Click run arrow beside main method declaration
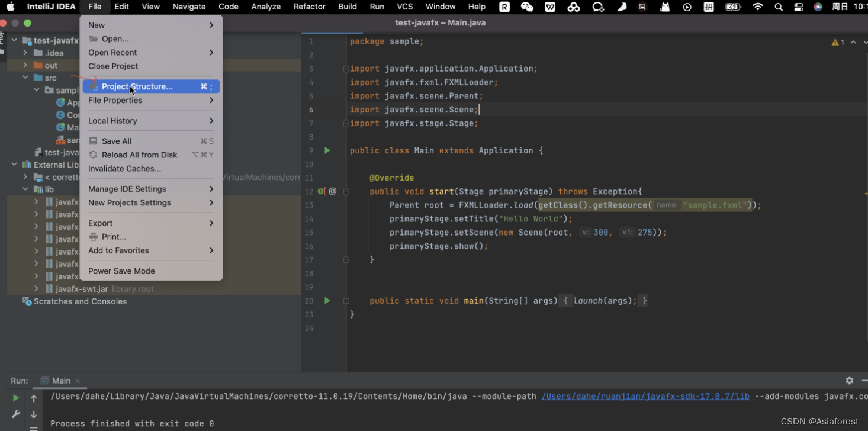This screenshot has width=868, height=431. (327, 301)
